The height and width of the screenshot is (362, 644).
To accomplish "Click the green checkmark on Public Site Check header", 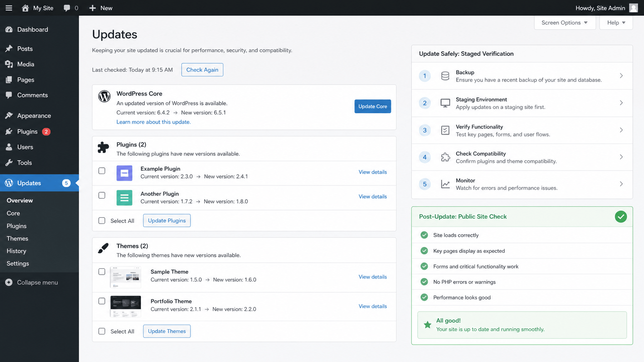I will coord(621,217).
